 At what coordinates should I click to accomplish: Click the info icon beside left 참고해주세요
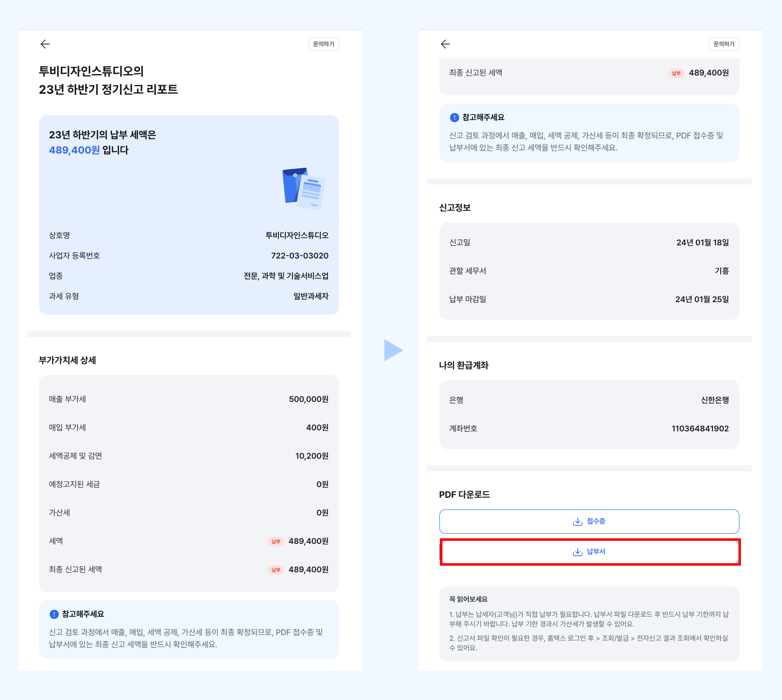54,614
